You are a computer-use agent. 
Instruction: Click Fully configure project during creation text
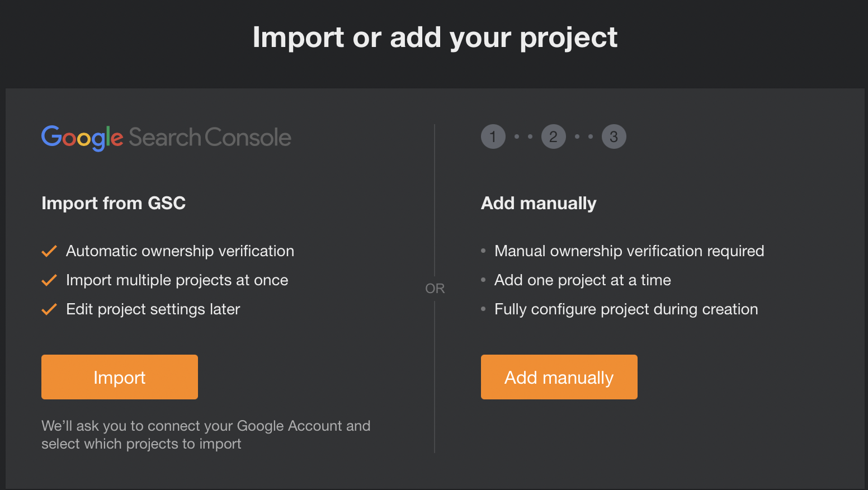click(x=626, y=309)
